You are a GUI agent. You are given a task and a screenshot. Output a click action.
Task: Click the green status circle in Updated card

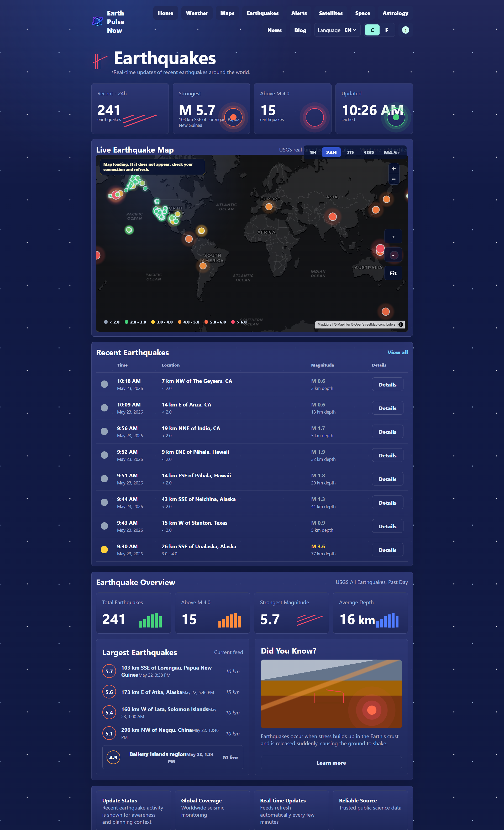coord(396,117)
